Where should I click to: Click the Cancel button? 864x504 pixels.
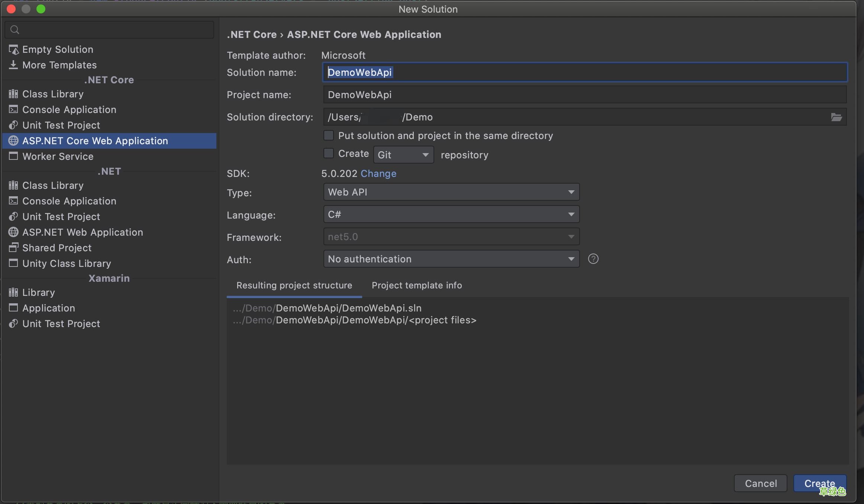tap(761, 483)
